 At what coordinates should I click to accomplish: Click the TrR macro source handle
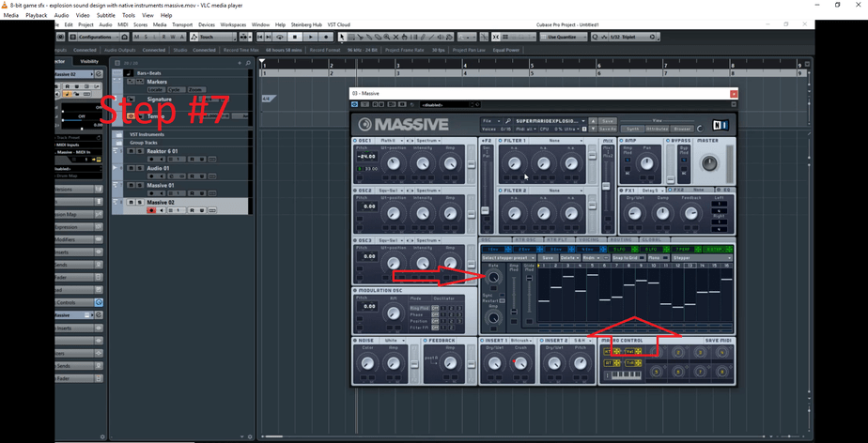coord(633,363)
